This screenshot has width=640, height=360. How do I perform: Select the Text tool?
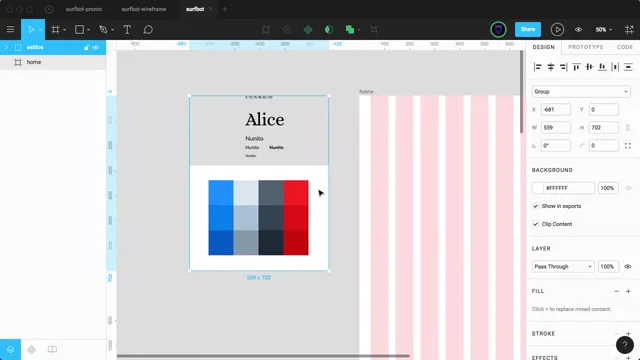[x=127, y=29]
